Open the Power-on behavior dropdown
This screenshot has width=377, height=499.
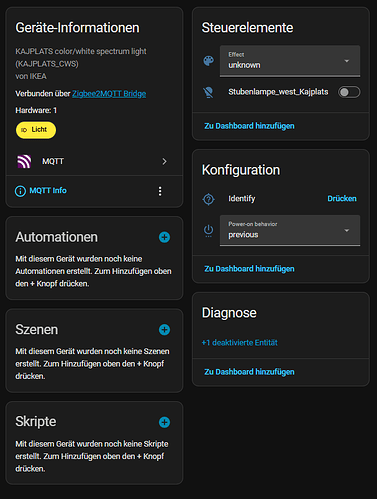point(290,230)
